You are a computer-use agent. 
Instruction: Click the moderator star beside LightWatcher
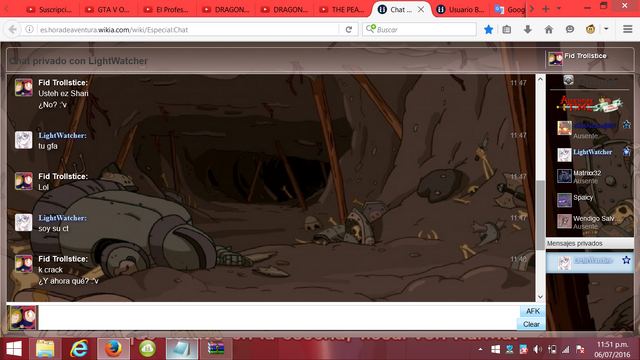point(627,152)
